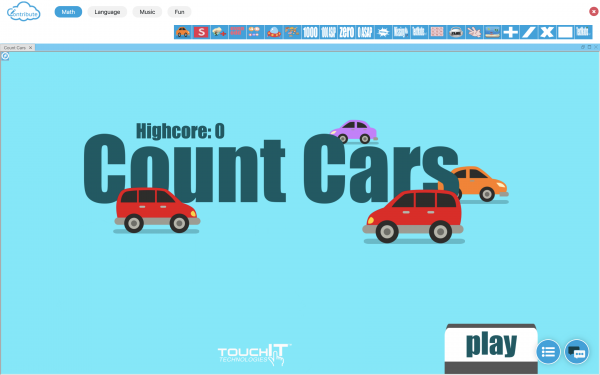The height and width of the screenshot is (375, 600).
Task: Select the Fun category
Action: coord(179,12)
